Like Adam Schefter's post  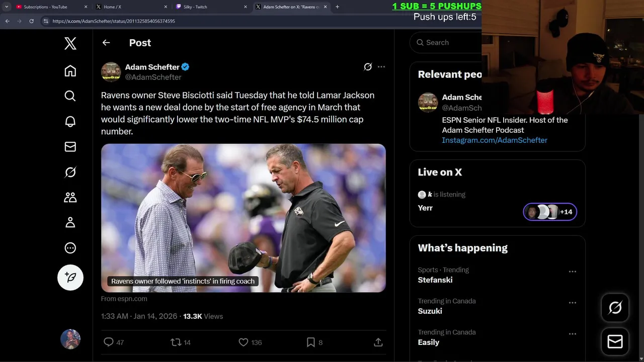click(244, 342)
